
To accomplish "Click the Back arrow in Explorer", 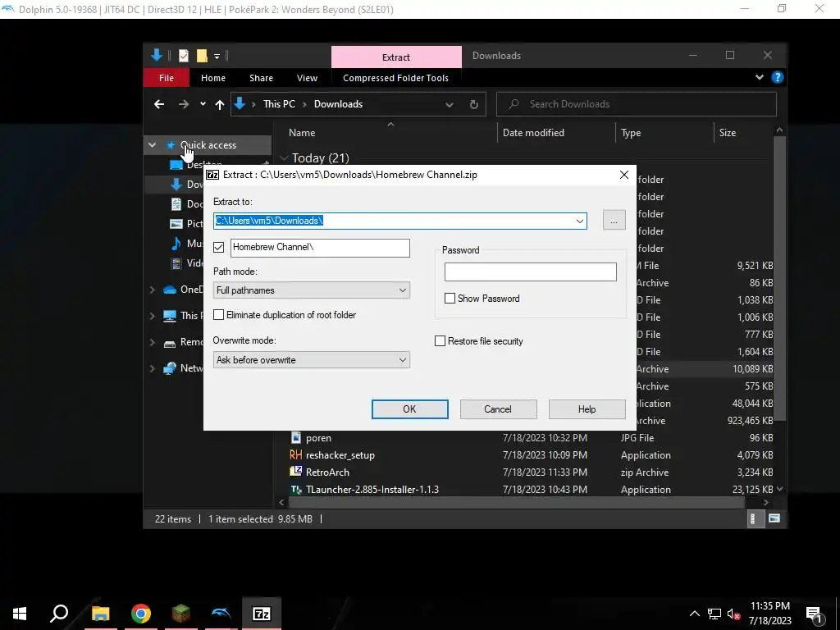I will click(x=159, y=104).
